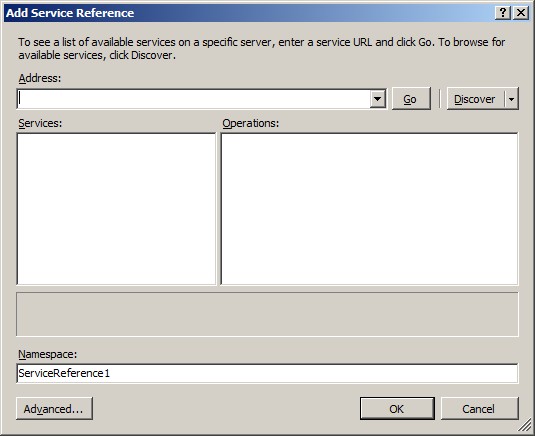Click the Namespace: label

pos(47,354)
